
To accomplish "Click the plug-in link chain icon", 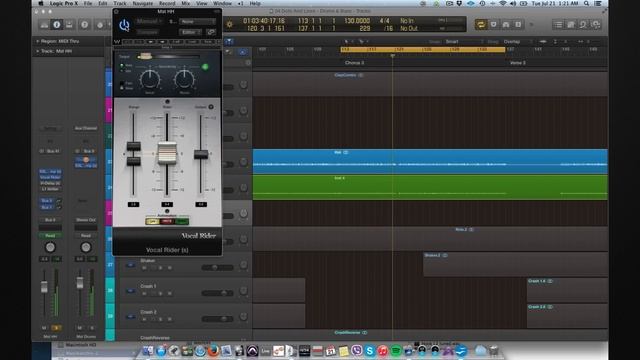I will click(x=211, y=32).
